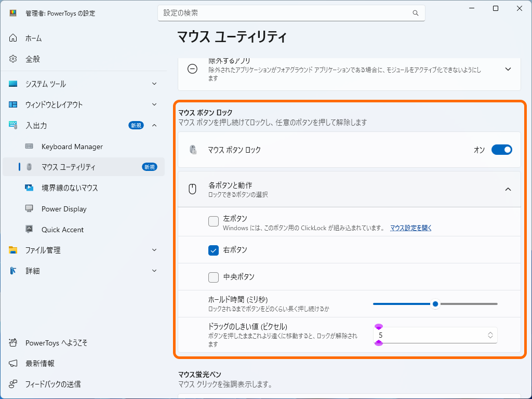
Task: Turn off the マウス ボタン ロック switch
Action: pyautogui.click(x=501, y=150)
